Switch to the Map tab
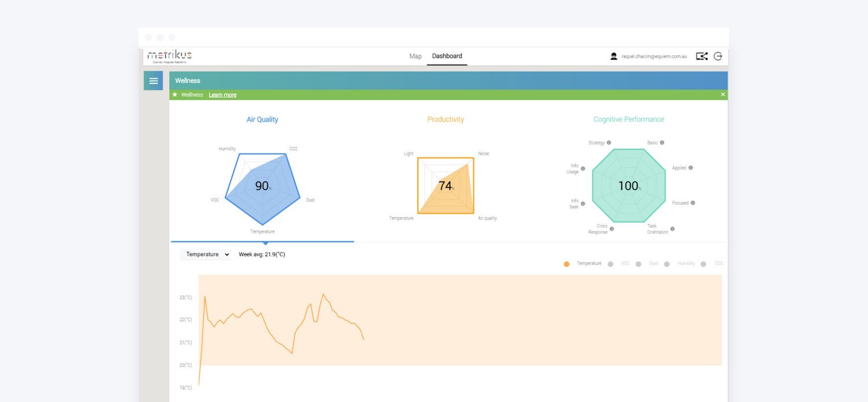This screenshot has height=402, width=868. [415, 56]
